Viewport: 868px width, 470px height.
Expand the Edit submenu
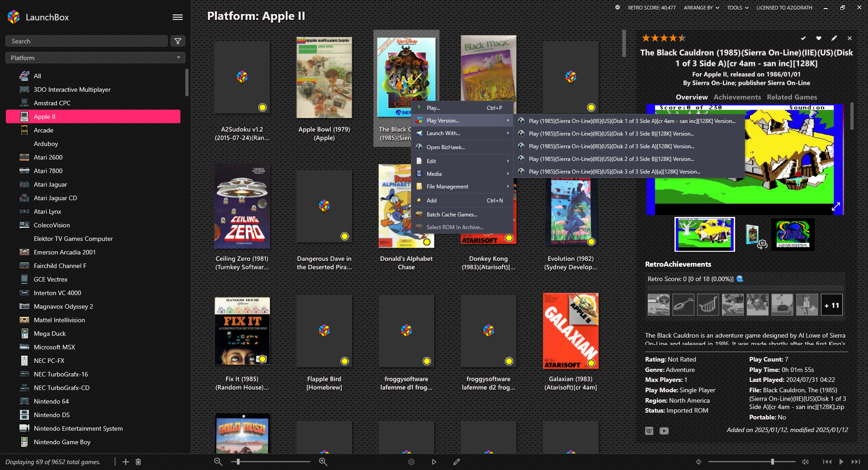pyautogui.click(x=462, y=161)
